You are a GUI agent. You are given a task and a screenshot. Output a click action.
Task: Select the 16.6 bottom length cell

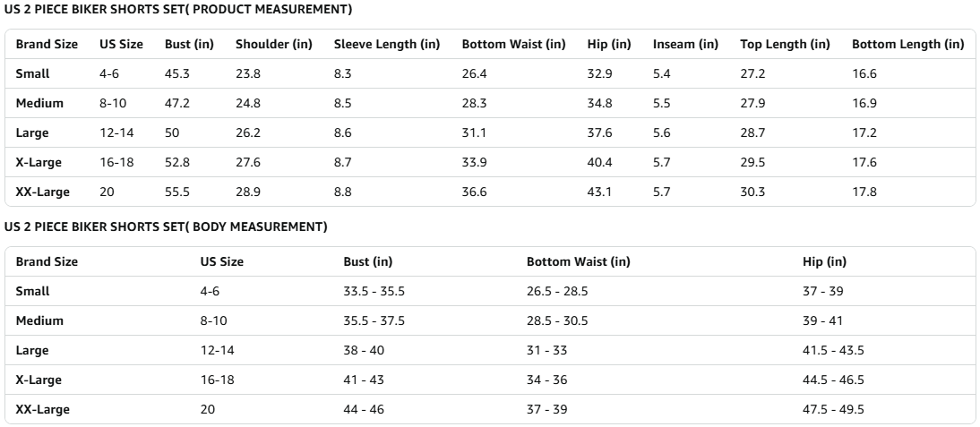[x=864, y=74]
